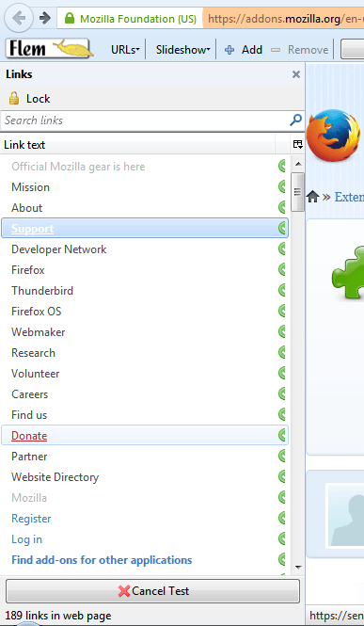Open the column picker icon
Viewport: 364px width, 626px height.
pos(297,145)
